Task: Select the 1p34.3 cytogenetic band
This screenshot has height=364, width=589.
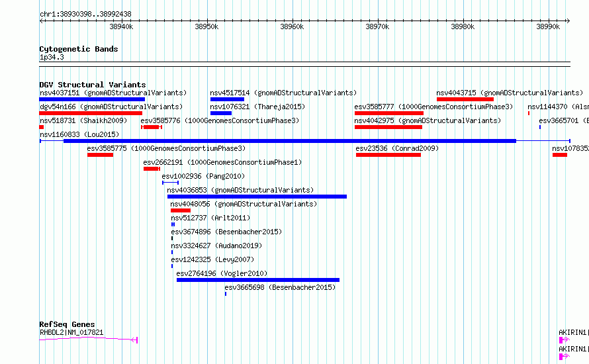Action: [52, 57]
